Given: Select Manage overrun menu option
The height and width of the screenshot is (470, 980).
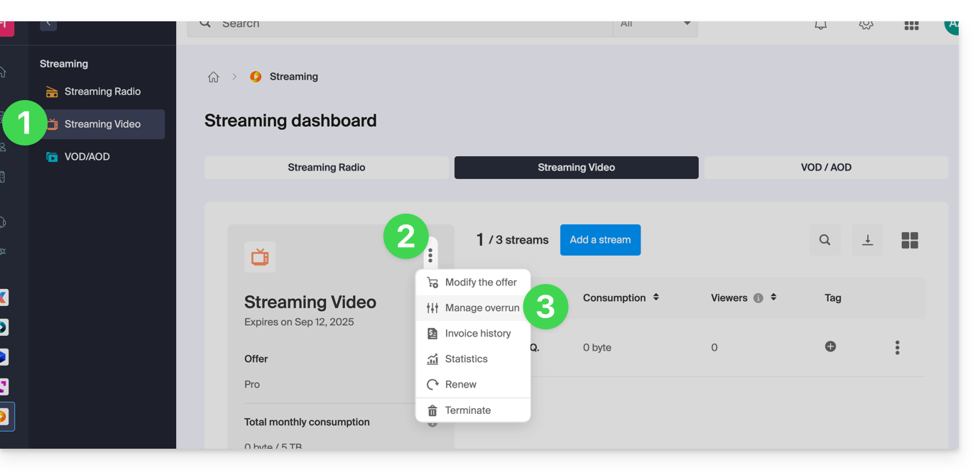Looking at the screenshot, I should (481, 307).
